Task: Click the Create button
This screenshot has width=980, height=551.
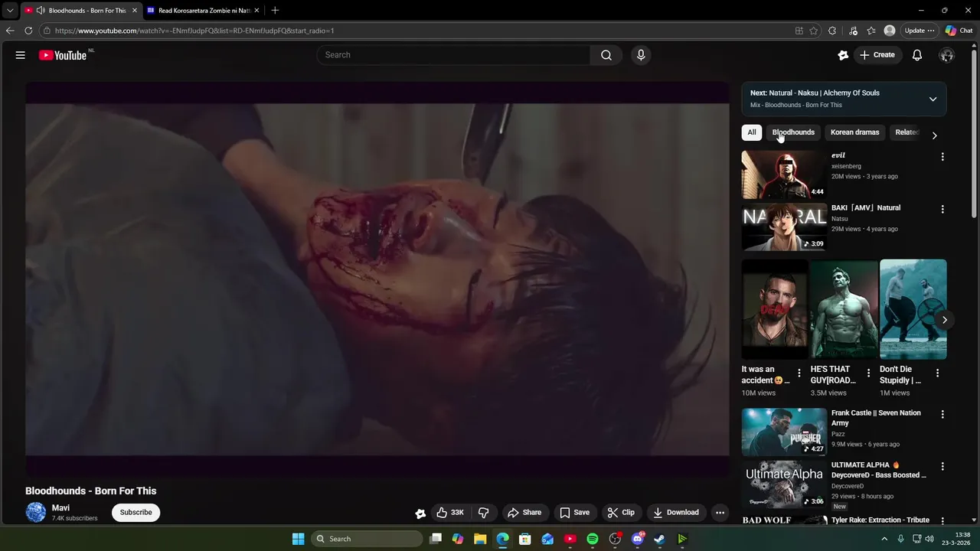Action: point(877,55)
